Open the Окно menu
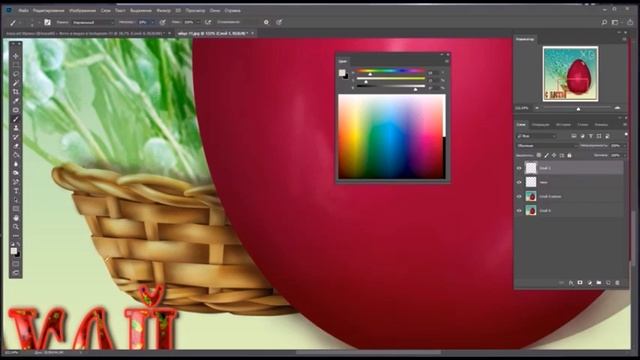This screenshot has width=640, height=360. (x=215, y=11)
